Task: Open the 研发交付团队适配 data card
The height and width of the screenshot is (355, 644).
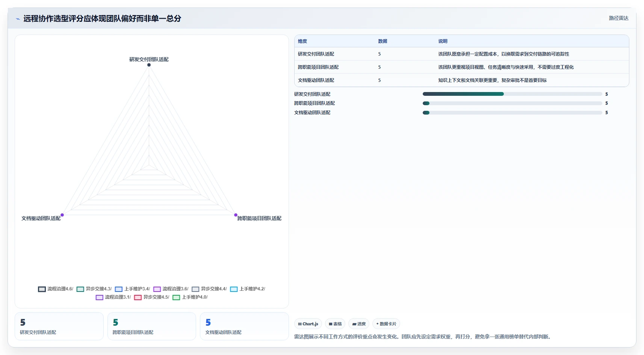Action: (x=59, y=326)
